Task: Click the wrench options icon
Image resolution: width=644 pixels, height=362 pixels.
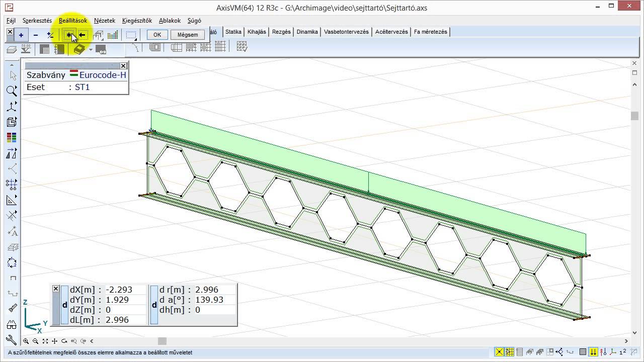Action: pos(12,340)
